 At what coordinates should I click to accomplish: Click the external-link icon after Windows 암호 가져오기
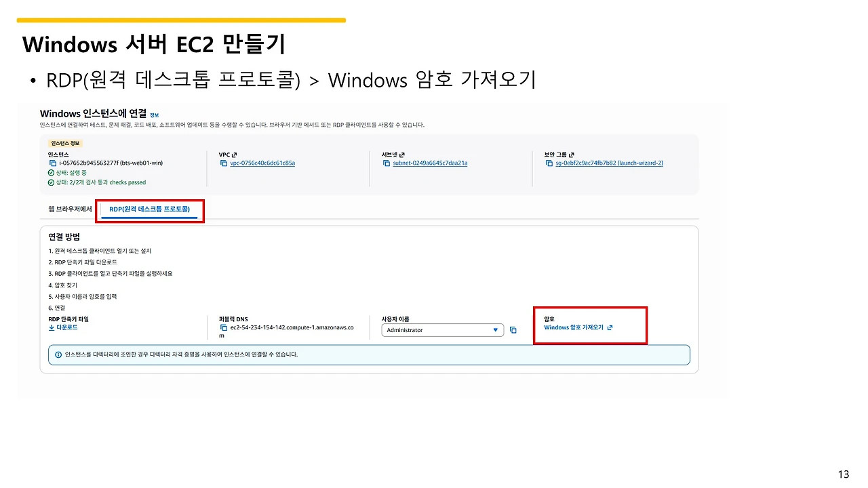coord(610,327)
